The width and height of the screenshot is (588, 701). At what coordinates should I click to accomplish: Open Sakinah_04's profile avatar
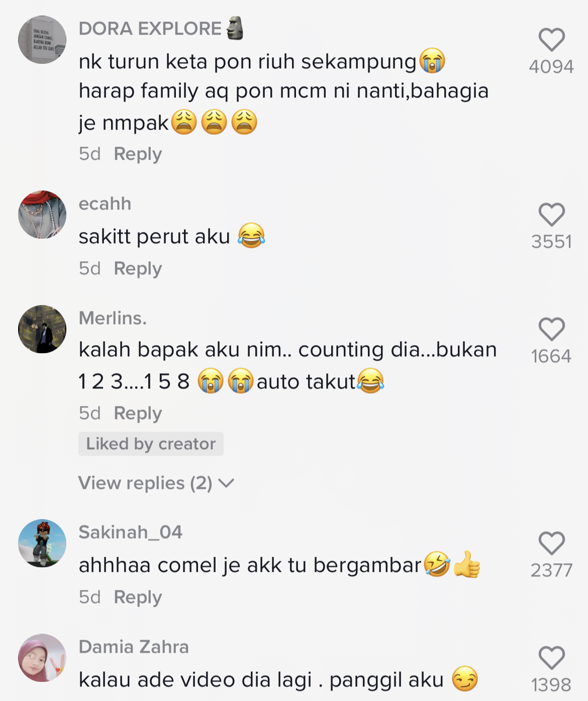click(x=42, y=543)
